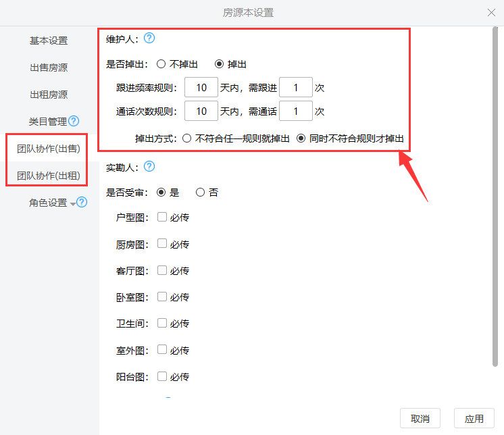Switch to 团队协作(出售) section
The width and height of the screenshot is (504, 435).
coord(49,149)
